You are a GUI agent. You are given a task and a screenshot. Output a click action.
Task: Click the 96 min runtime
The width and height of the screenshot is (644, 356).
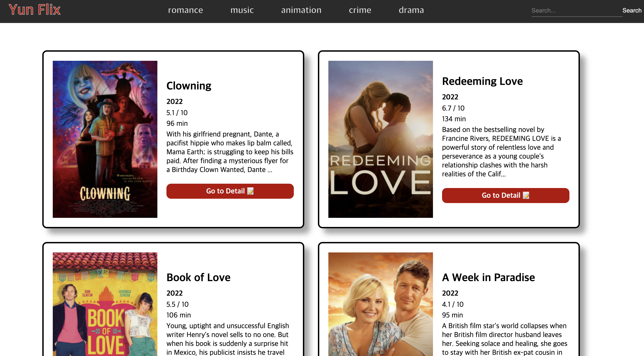177,123
